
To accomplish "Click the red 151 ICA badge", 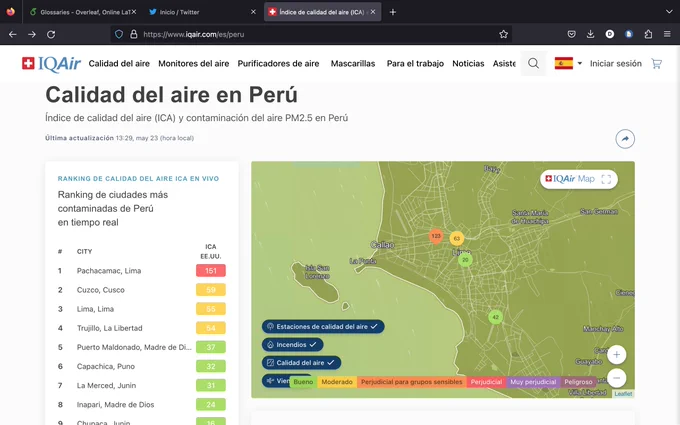I will click(211, 271).
